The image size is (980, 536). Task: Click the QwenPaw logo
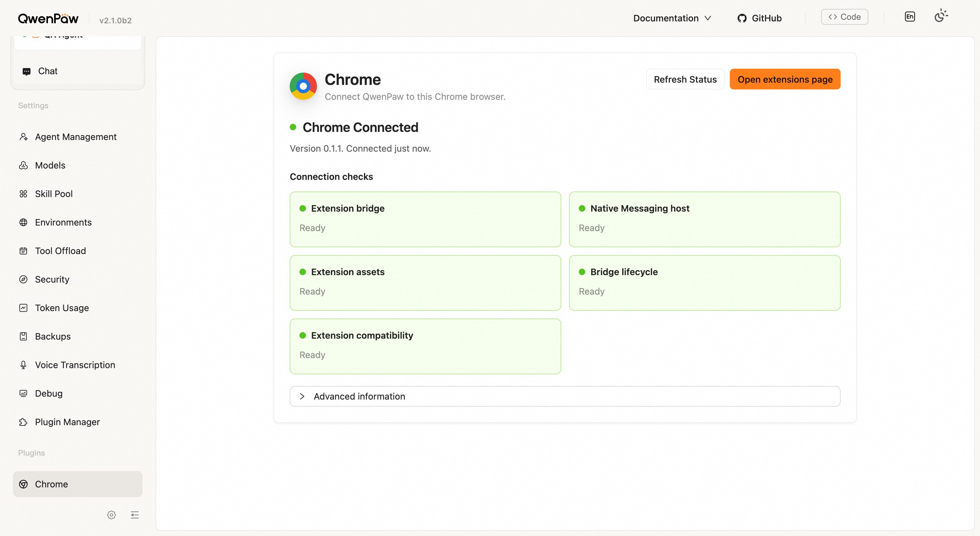point(48,18)
